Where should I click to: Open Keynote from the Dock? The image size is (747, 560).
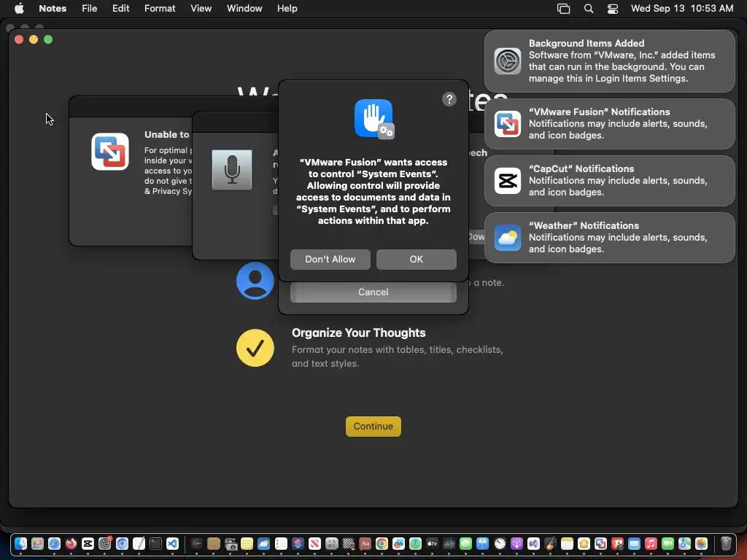coord(483,543)
